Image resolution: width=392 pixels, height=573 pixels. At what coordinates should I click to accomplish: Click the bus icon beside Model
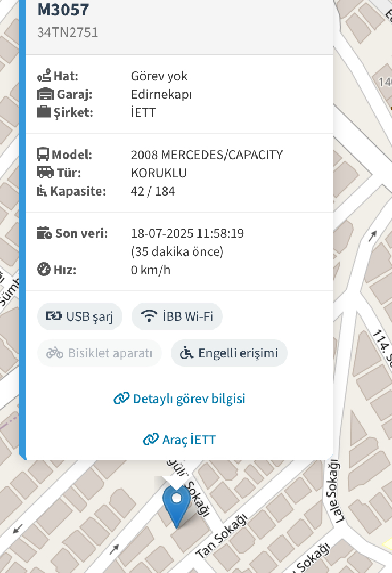point(43,154)
